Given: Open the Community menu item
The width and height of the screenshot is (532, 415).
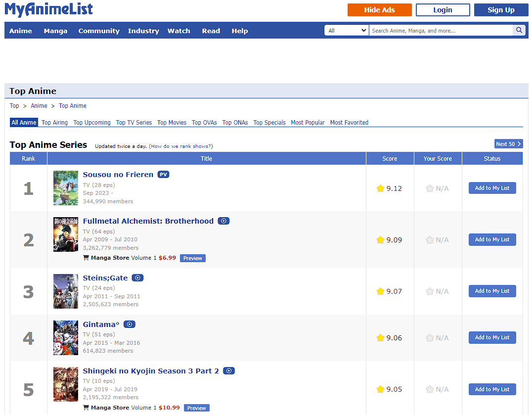Looking at the screenshot, I should [98, 31].
